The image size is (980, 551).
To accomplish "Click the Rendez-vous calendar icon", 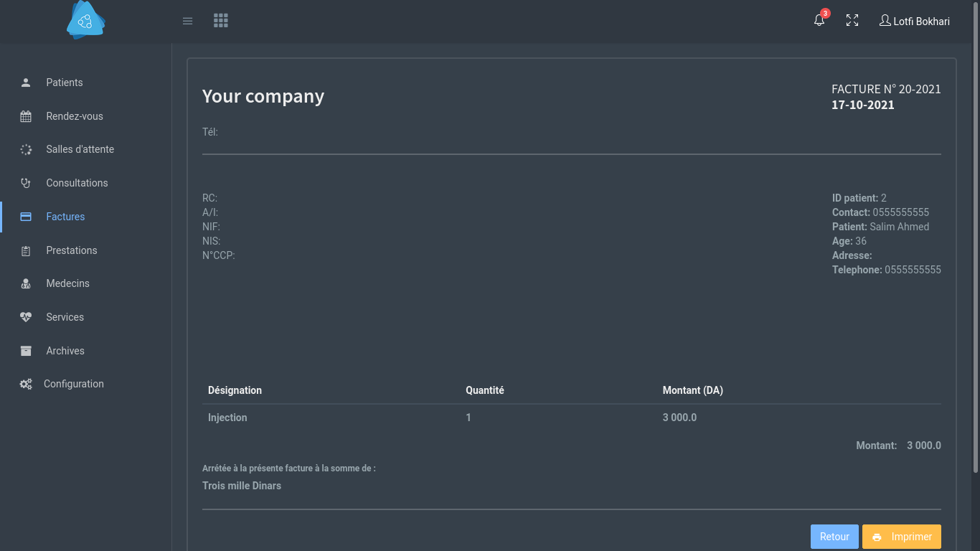I will tap(26, 116).
